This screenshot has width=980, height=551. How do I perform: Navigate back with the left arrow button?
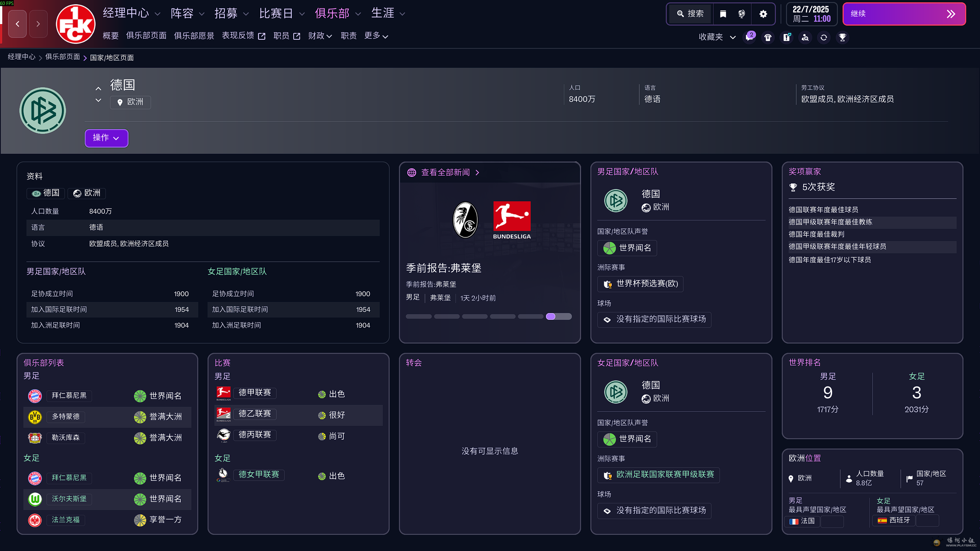pyautogui.click(x=18, y=24)
